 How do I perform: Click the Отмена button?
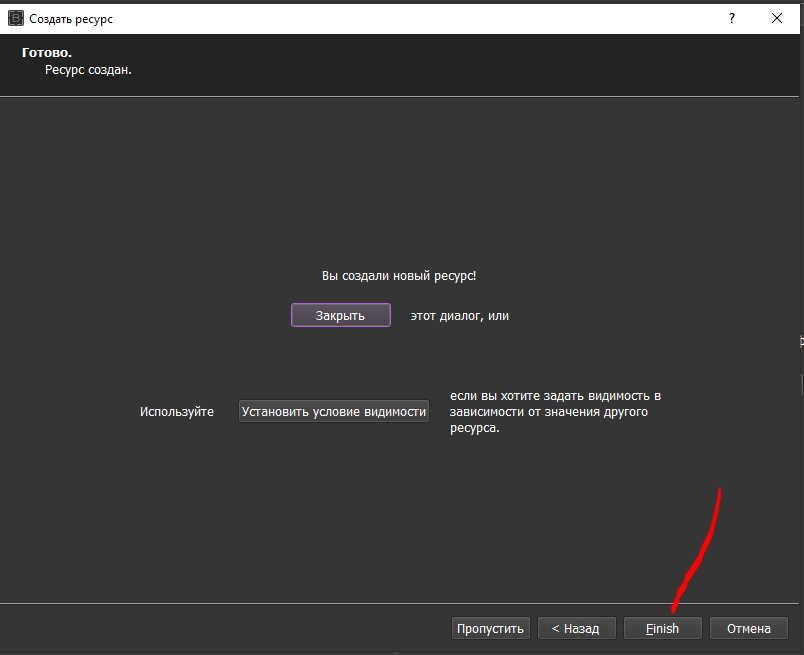[749, 628]
